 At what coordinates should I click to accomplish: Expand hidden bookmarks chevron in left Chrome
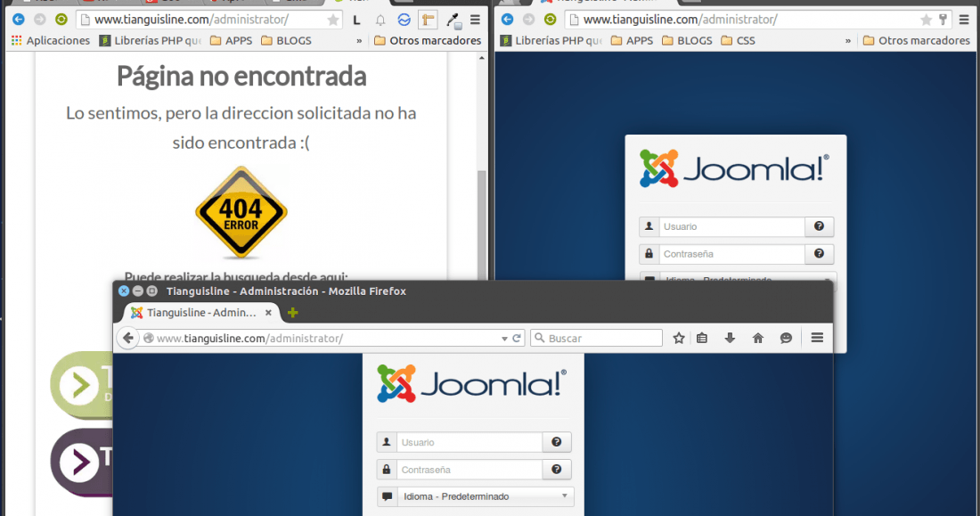click(x=359, y=41)
